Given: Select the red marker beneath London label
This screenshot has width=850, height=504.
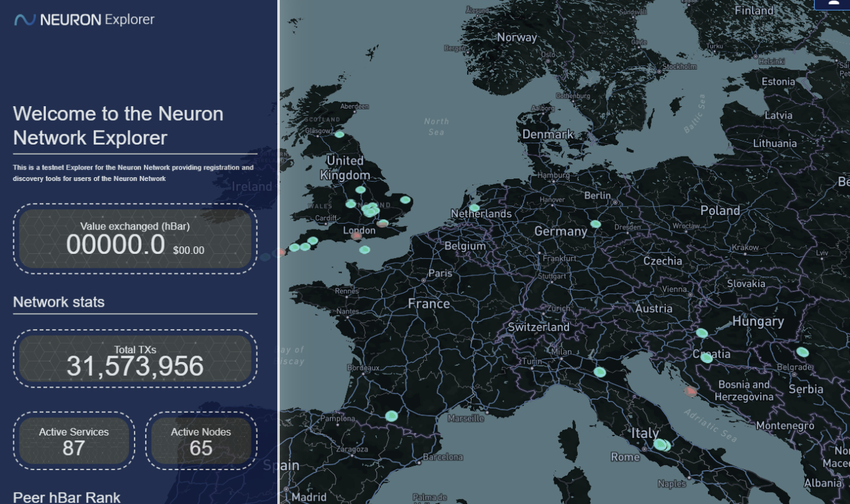Looking at the screenshot, I should (x=357, y=236).
